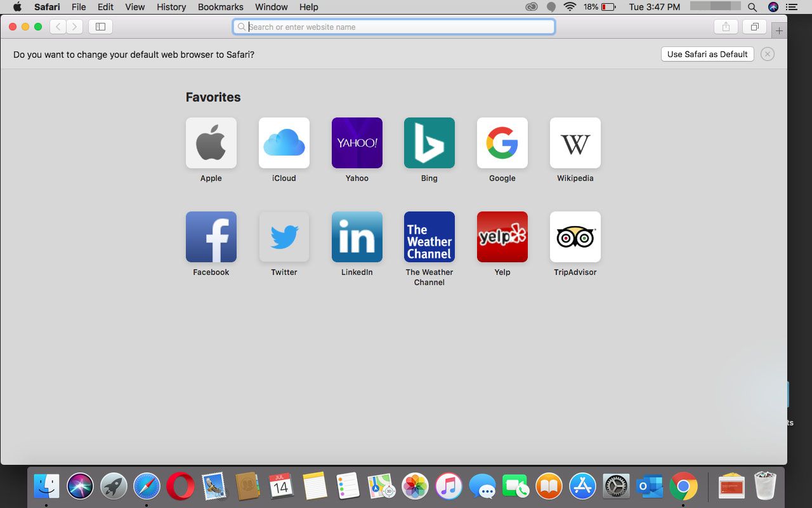Click the Share toolbar button
812x508 pixels.
[x=726, y=27]
